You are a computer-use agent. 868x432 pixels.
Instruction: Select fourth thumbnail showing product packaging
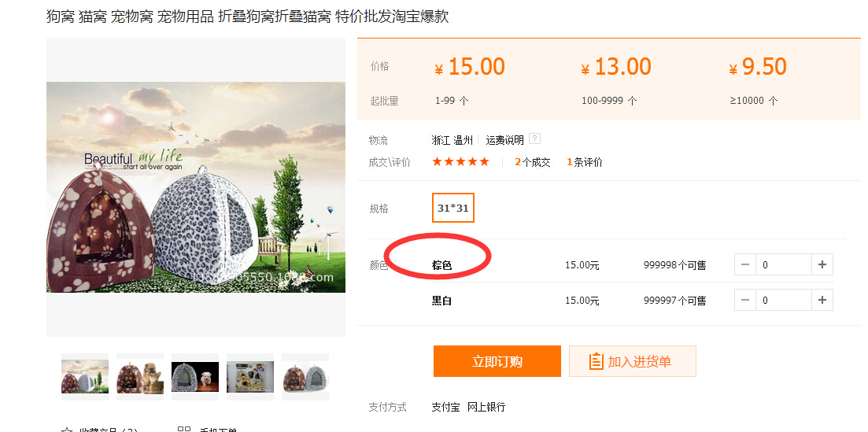[x=250, y=377]
